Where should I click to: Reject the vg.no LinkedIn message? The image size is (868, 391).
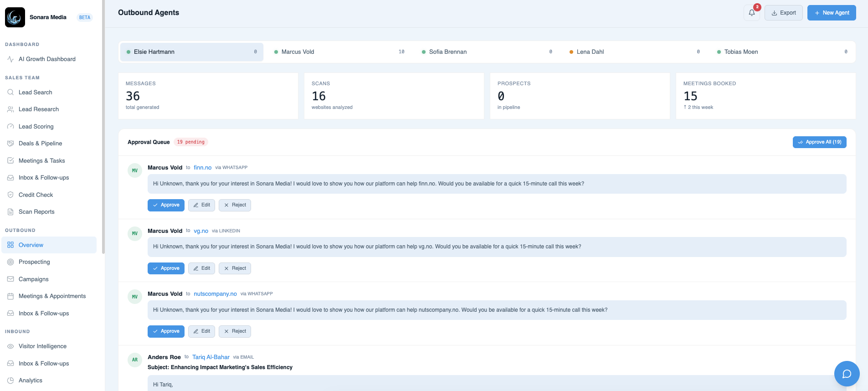click(235, 268)
